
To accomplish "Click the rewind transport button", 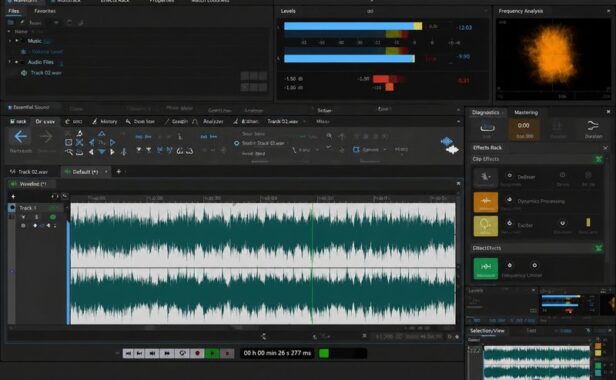I will (152, 353).
